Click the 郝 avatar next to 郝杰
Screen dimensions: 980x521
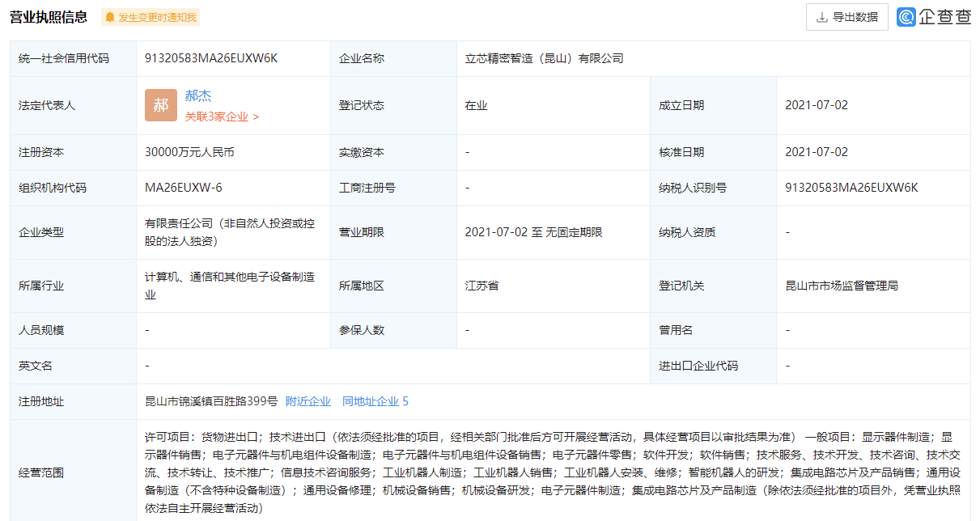pos(161,105)
